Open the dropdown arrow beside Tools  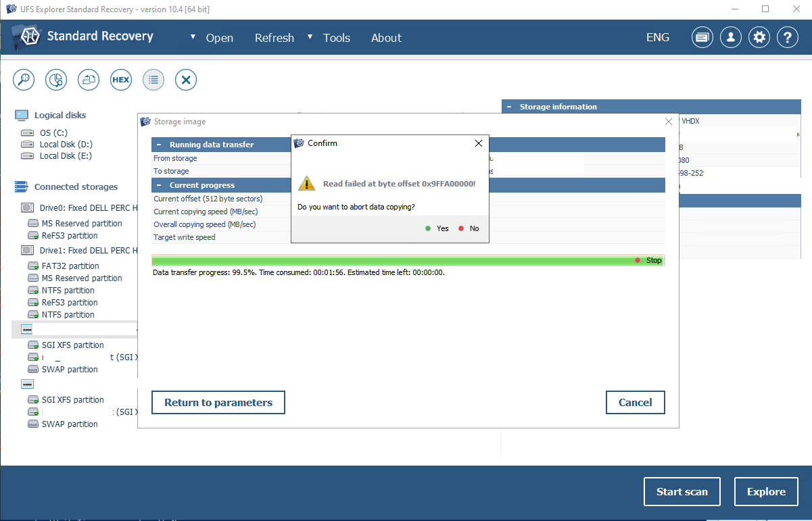[x=310, y=36]
